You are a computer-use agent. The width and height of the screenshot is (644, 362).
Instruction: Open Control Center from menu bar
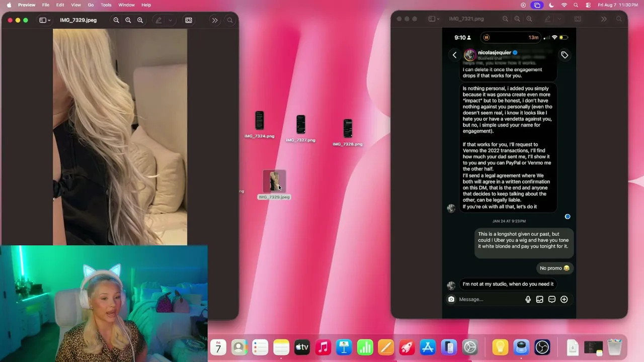click(588, 5)
